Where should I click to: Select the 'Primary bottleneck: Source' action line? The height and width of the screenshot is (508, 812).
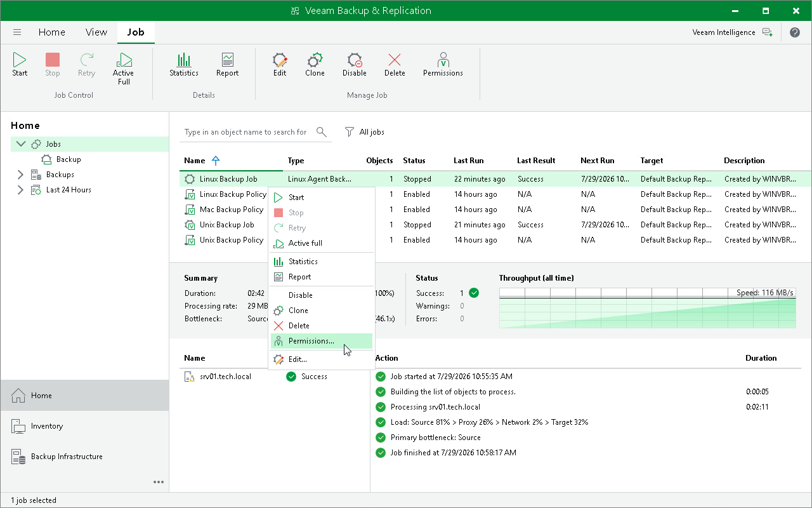[x=436, y=438]
